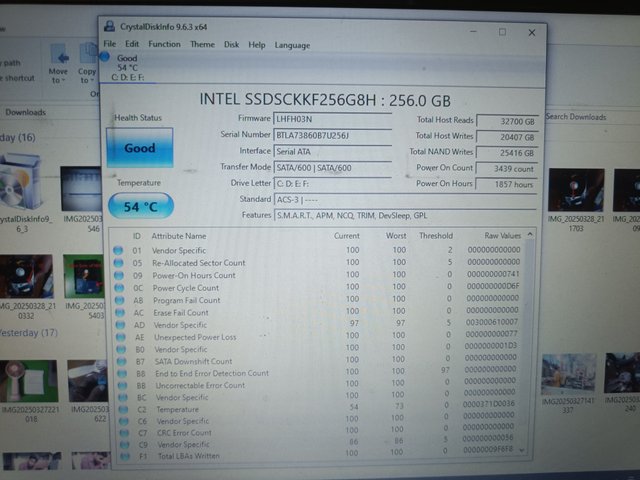Click the CrystalDiskInfo title bar app icon
This screenshot has height=480, width=640.
109,26
